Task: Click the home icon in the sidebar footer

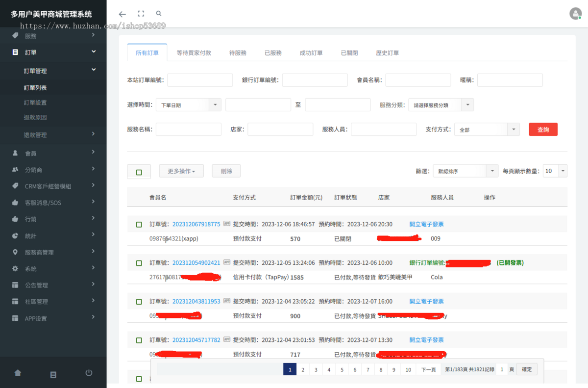Action: 18,373
